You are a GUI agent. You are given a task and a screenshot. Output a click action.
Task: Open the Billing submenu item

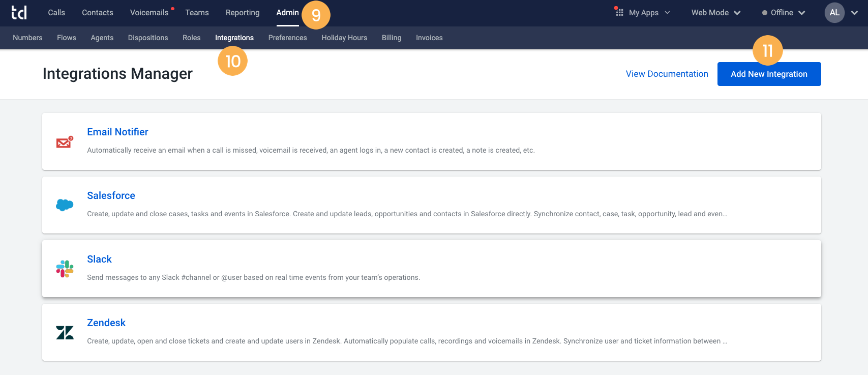392,38
